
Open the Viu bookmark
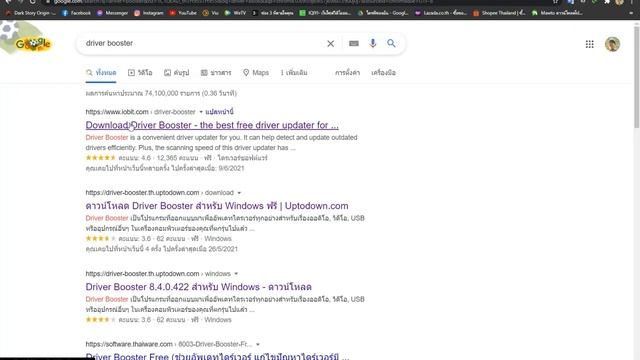(x=211, y=13)
